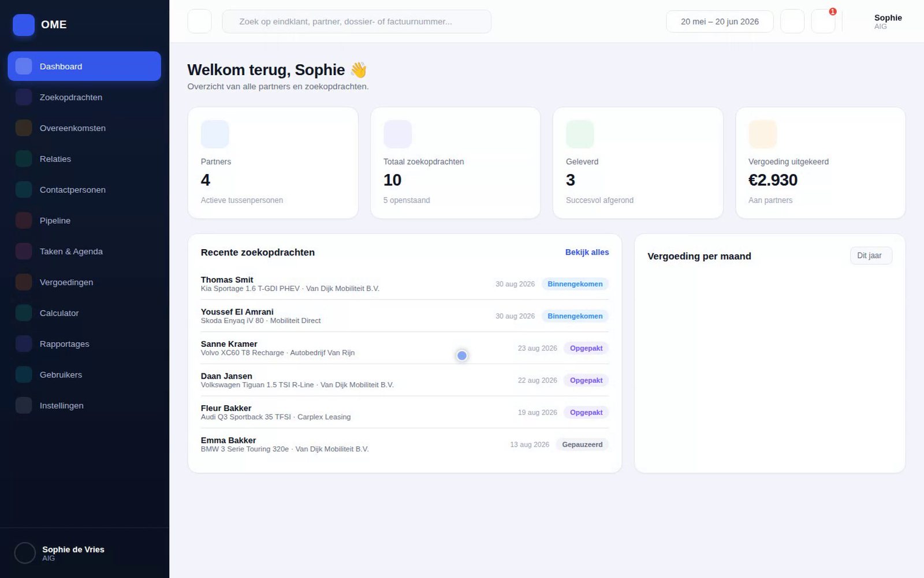Viewport: 924px width, 578px height.
Task: Open the Partners stat card
Action: click(x=273, y=162)
